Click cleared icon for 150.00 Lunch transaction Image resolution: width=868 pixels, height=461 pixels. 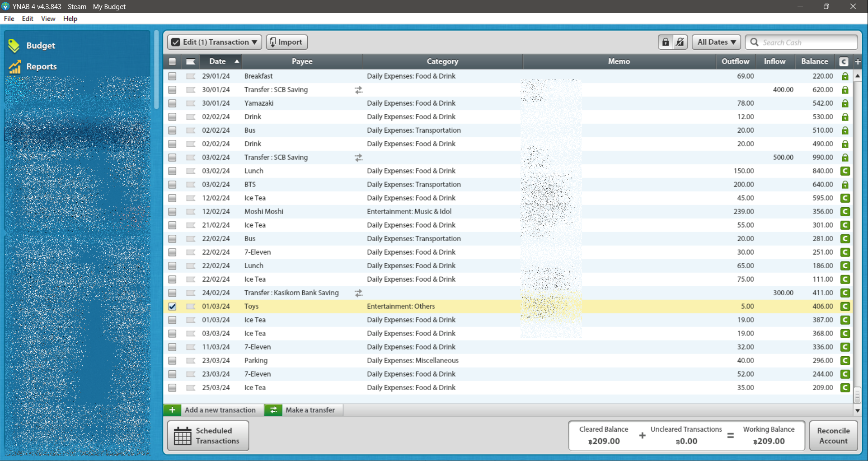coord(845,171)
